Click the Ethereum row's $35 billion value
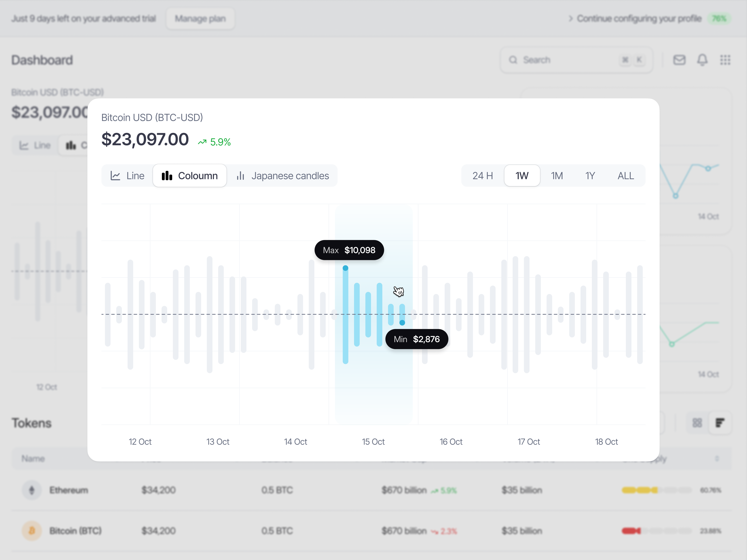The height and width of the screenshot is (560, 747). 522,490
